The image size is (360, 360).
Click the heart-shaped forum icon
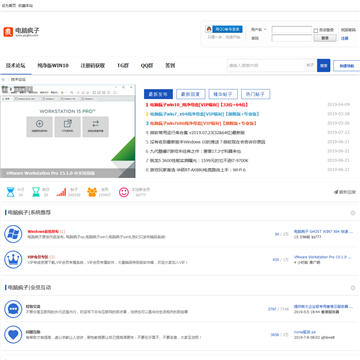pyautogui.click(x=13, y=335)
